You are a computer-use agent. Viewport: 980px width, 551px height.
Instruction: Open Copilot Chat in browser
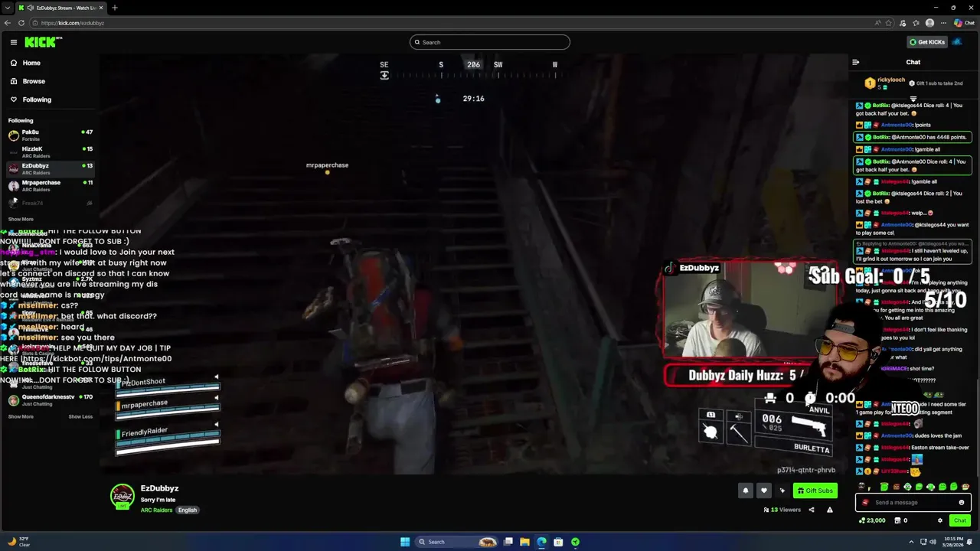964,23
